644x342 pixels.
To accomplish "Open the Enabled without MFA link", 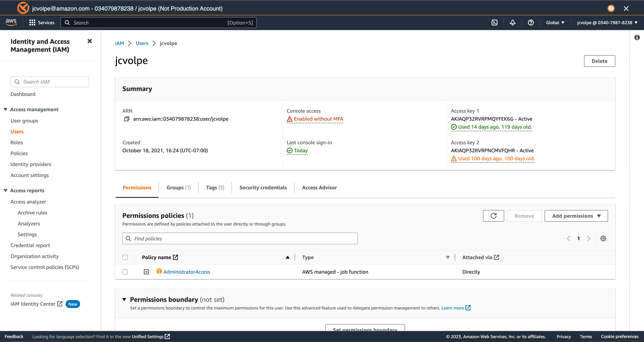I will [x=318, y=119].
